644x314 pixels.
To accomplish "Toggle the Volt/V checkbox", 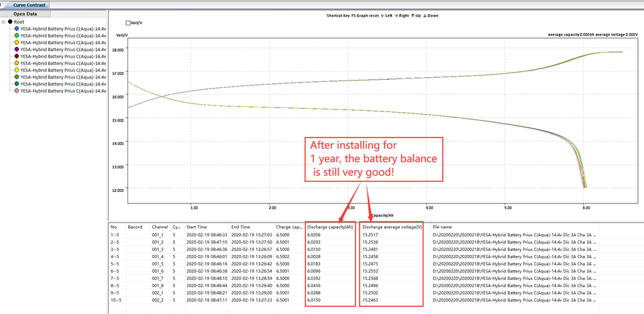I will pos(129,23).
